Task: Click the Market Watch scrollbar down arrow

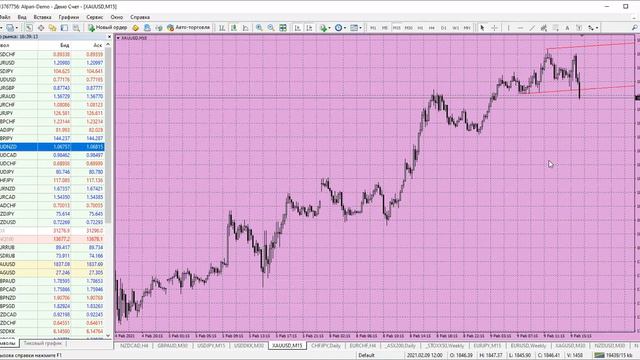Action: pyautogui.click(x=108, y=336)
